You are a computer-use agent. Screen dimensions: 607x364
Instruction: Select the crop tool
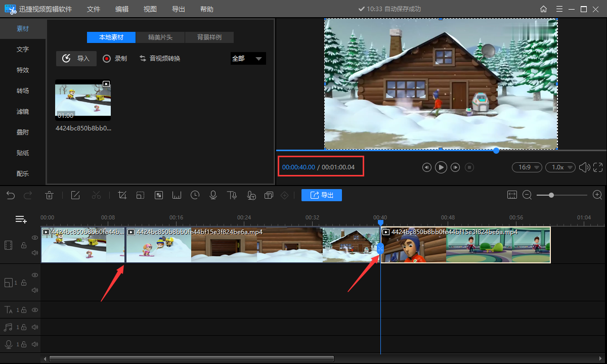coord(122,195)
